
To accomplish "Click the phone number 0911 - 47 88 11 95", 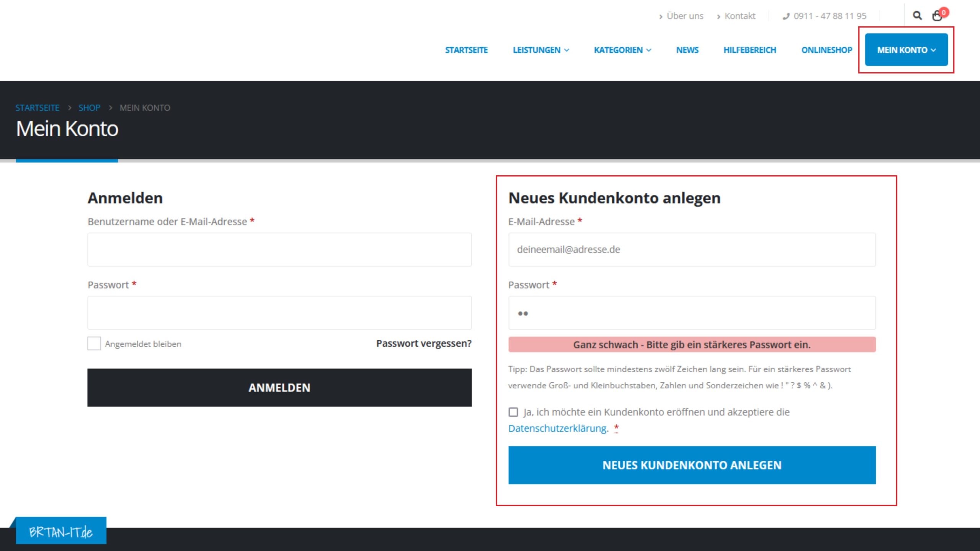I will pos(829,16).
